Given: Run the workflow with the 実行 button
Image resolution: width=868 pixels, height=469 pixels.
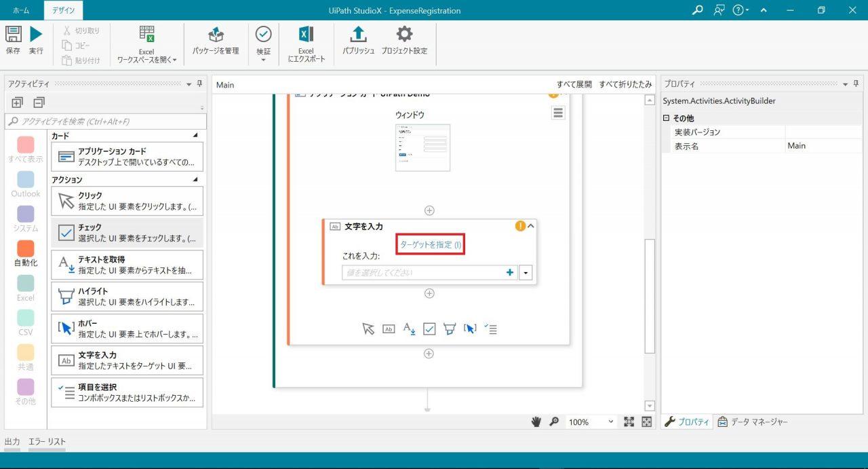Looking at the screenshot, I should coord(36,39).
